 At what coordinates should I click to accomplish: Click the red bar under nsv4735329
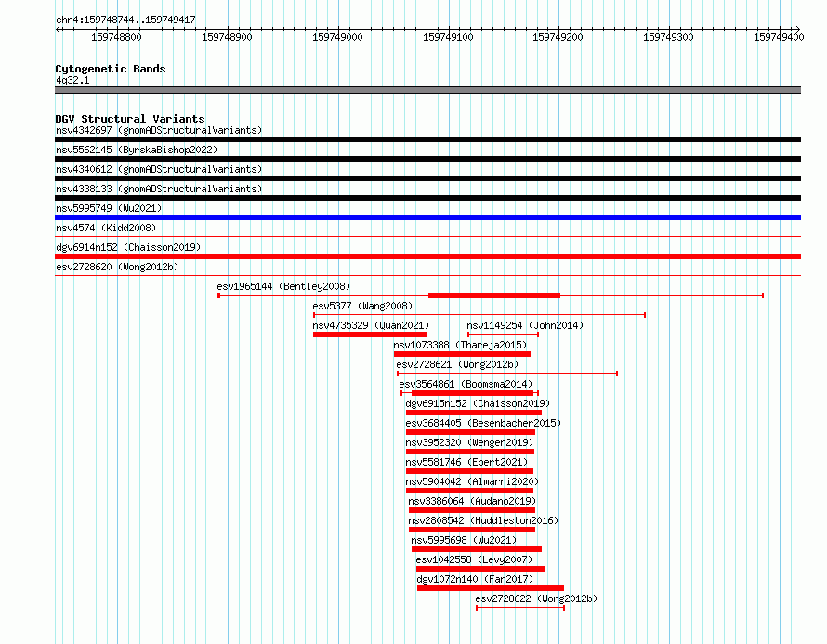coord(370,335)
